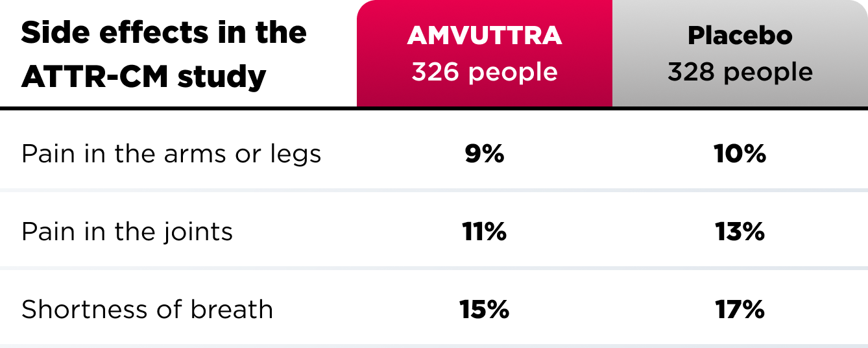Click the Placebo column header title

coord(740,36)
